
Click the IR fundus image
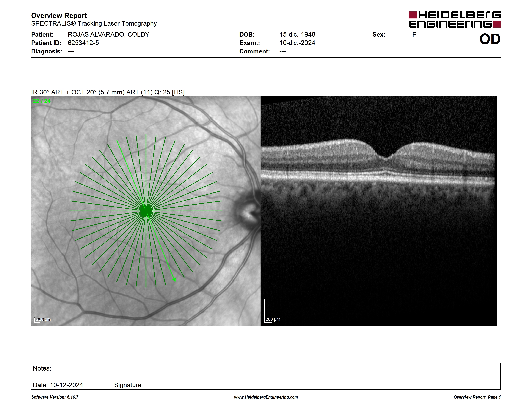click(146, 211)
